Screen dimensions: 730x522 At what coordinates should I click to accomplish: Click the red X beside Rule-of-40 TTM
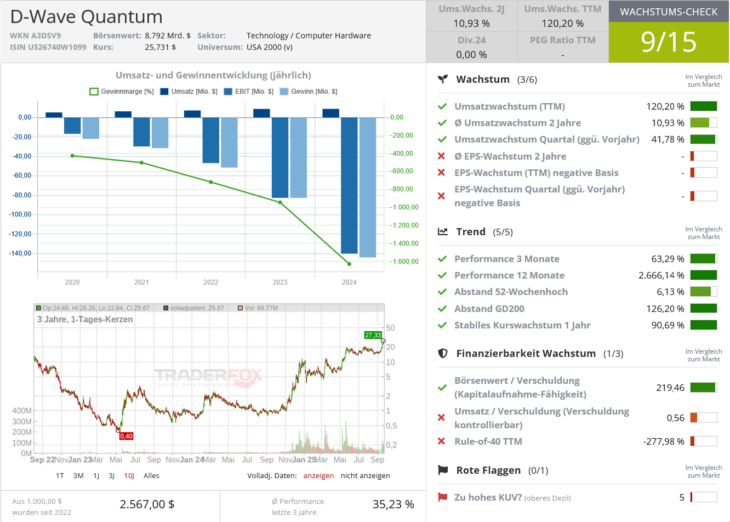[x=442, y=441]
